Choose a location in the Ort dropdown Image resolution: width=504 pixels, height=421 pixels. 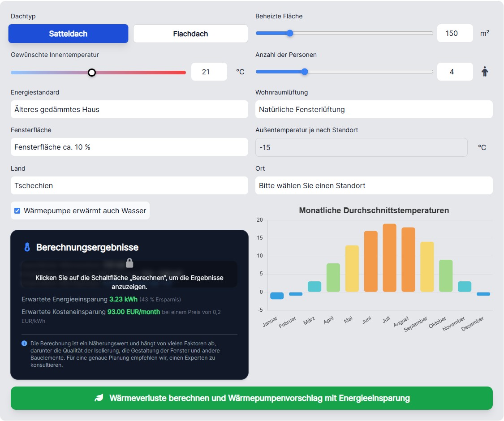click(x=374, y=185)
